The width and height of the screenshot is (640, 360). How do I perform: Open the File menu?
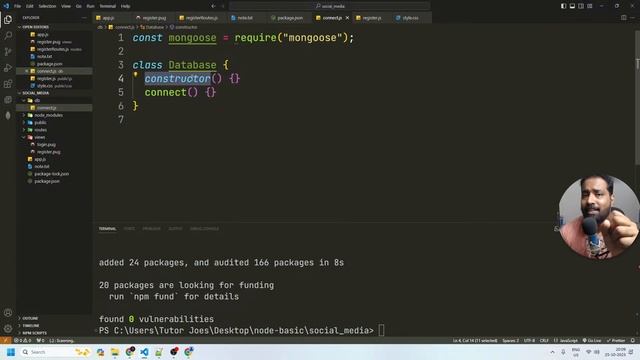click(x=18, y=6)
